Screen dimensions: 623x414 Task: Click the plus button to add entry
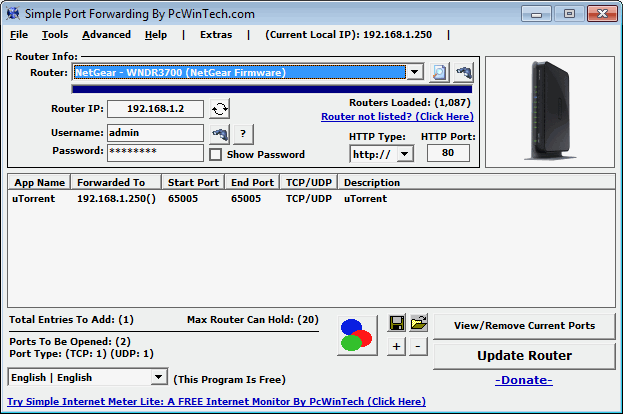point(397,346)
